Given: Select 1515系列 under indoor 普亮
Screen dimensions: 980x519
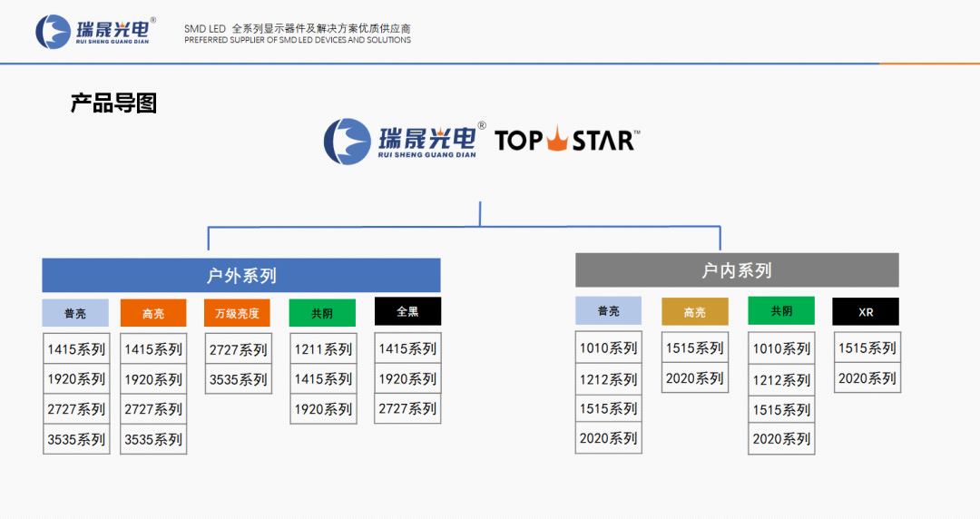Looking at the screenshot, I should coord(609,408).
